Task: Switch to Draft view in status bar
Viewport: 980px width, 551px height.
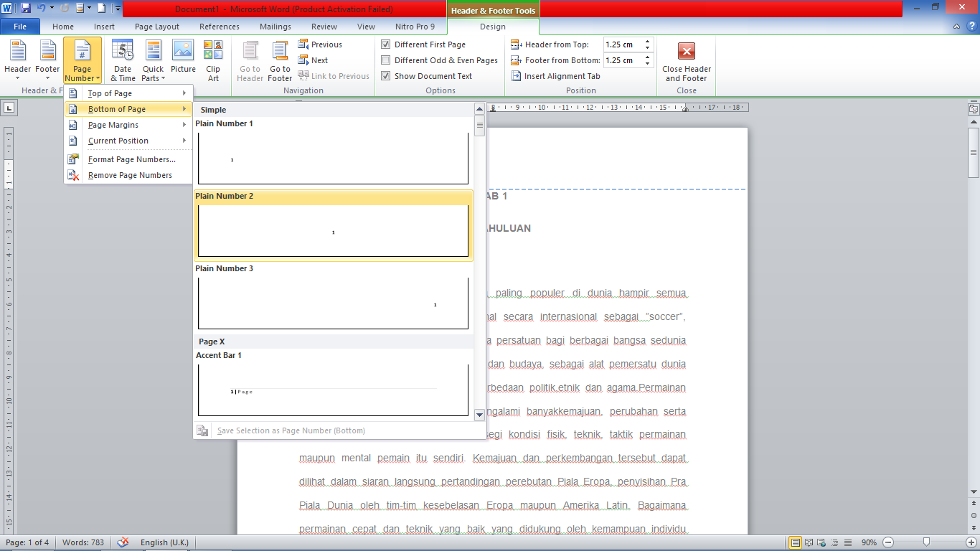Action: (847, 542)
